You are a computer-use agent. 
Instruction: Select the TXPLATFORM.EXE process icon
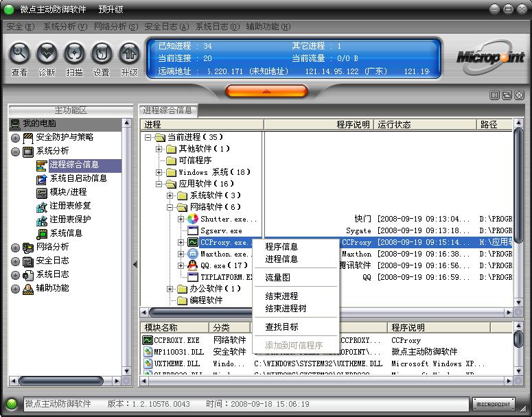[x=193, y=277]
